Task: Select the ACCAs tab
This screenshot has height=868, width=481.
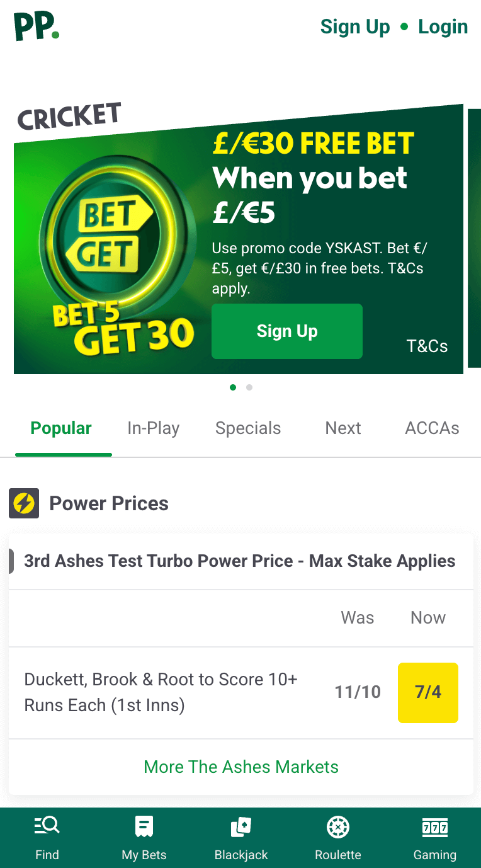Action: click(432, 428)
